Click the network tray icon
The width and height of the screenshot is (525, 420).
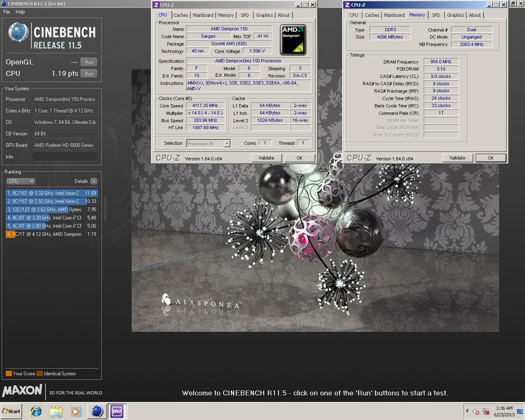click(x=486, y=411)
